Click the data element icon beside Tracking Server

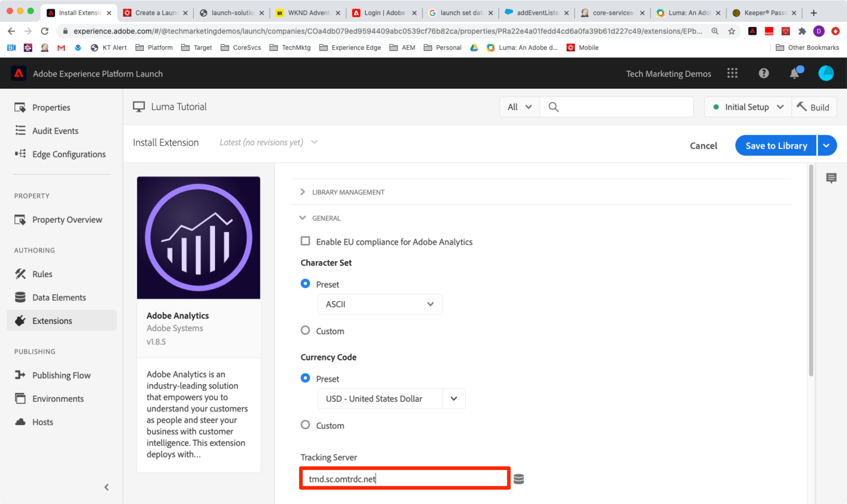click(519, 479)
